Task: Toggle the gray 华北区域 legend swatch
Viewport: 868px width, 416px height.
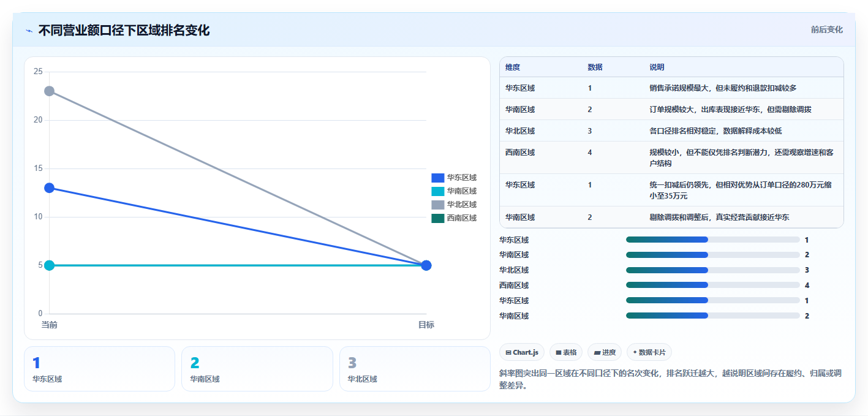Action: pyautogui.click(x=437, y=205)
